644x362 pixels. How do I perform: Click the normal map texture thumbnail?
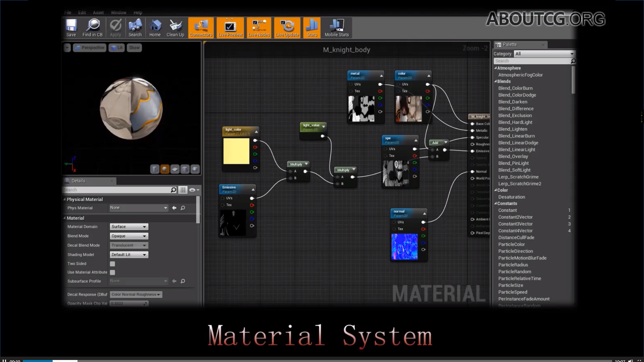coord(405,247)
